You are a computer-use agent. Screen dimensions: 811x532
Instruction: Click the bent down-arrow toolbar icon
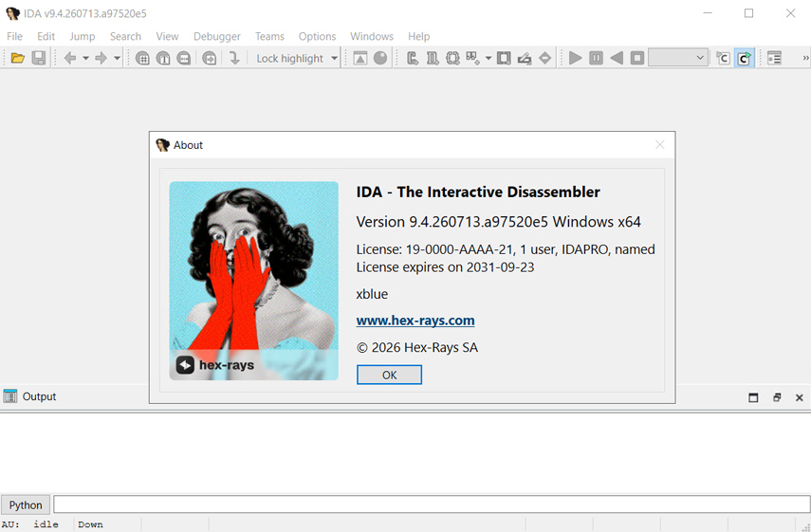(x=234, y=58)
